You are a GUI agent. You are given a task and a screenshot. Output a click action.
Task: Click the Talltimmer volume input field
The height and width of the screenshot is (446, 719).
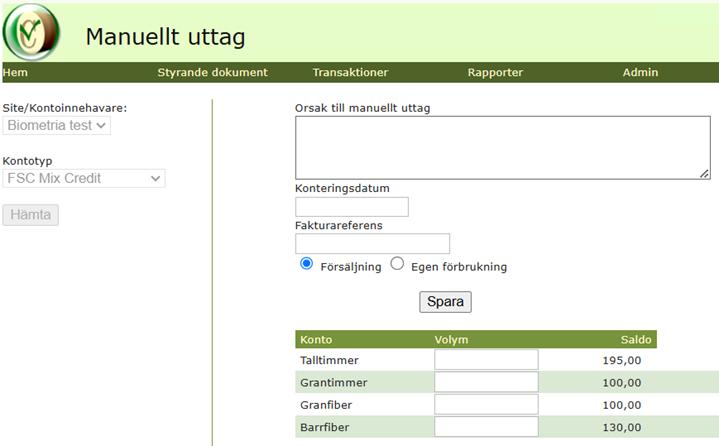click(x=487, y=360)
